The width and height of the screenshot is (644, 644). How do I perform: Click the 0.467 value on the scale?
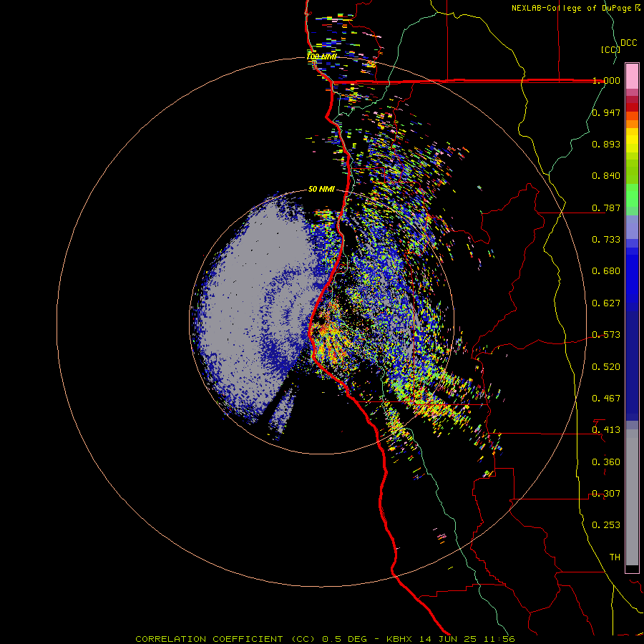point(606,399)
